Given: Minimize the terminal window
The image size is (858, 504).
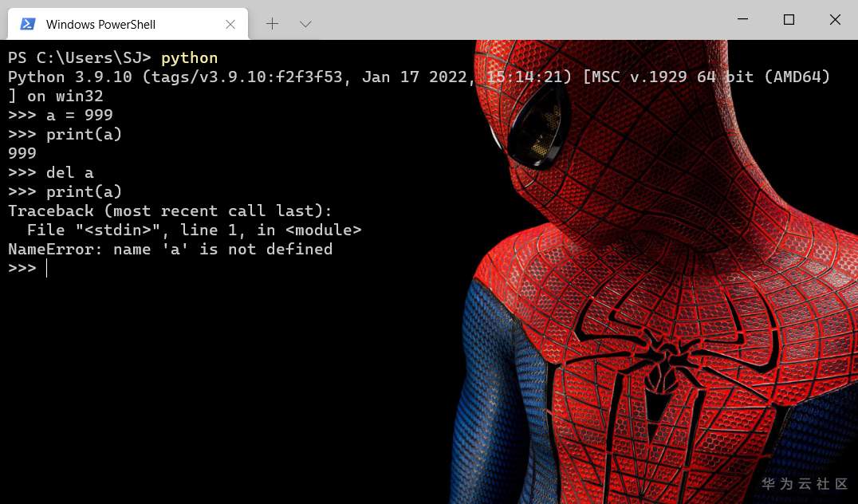Looking at the screenshot, I should click(742, 19).
